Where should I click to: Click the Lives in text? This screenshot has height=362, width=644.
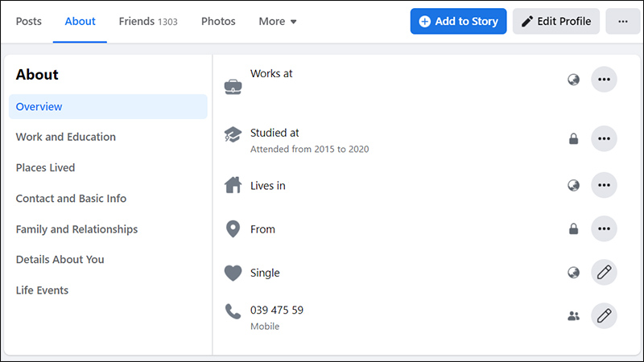268,186
